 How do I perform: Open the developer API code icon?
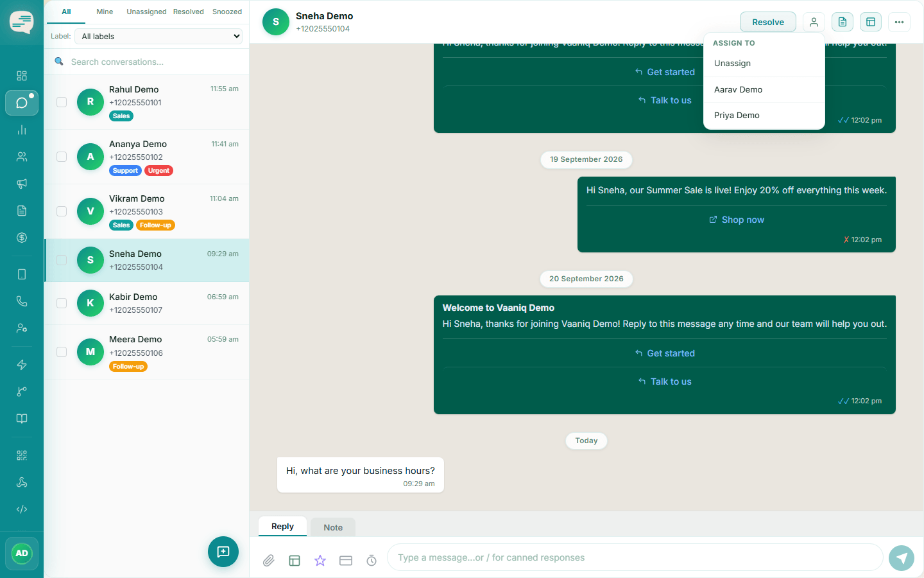point(22,509)
